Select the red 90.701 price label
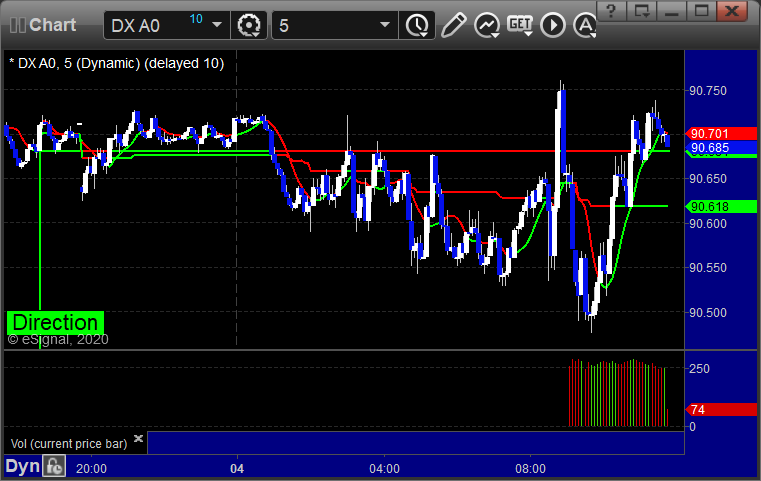The height and width of the screenshot is (481, 761). 721,133
